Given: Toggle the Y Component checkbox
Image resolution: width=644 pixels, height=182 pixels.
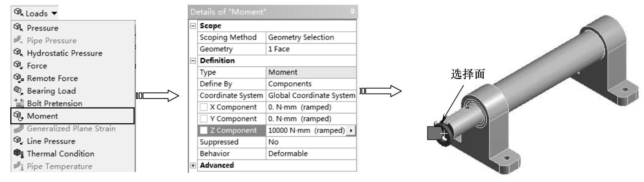Looking at the screenshot, I should pyautogui.click(x=204, y=119).
